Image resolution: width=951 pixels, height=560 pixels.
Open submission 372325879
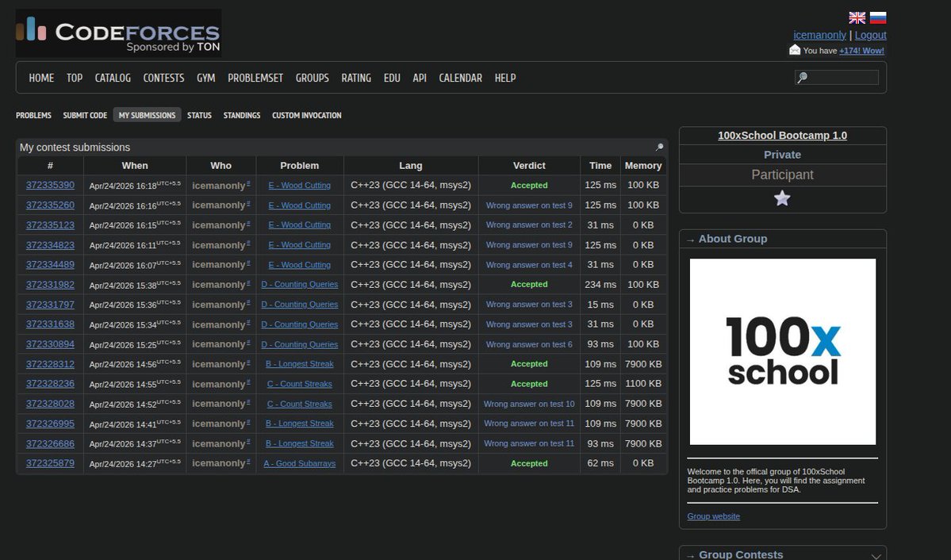(50, 463)
